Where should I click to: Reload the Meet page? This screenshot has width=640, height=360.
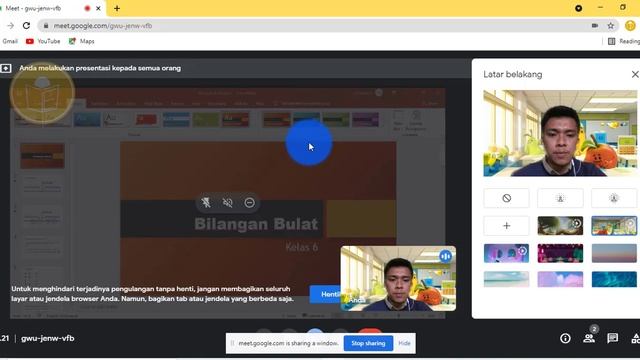click(26, 26)
